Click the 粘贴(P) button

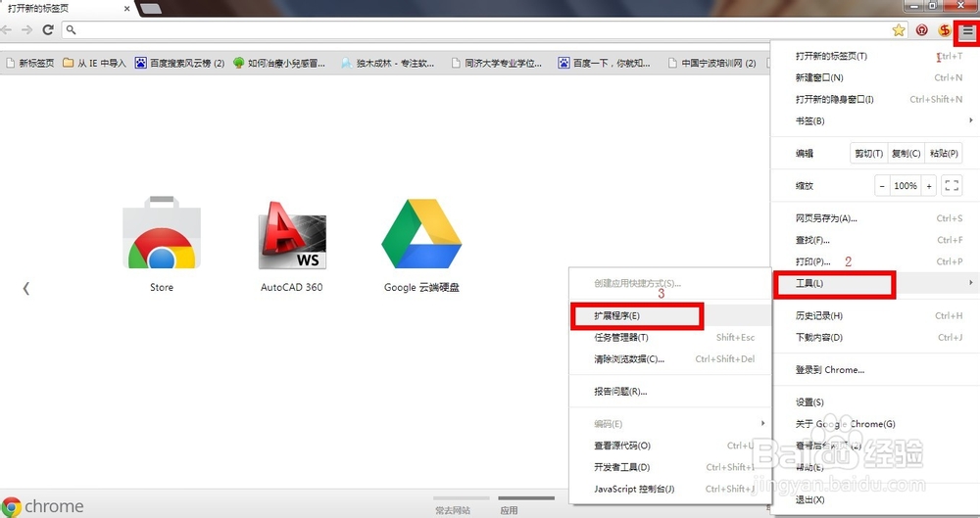tap(944, 153)
